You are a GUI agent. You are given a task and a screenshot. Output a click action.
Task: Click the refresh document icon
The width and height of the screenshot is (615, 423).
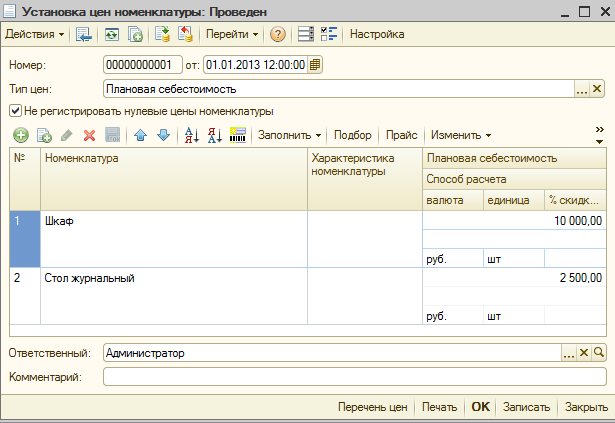pyautogui.click(x=111, y=35)
